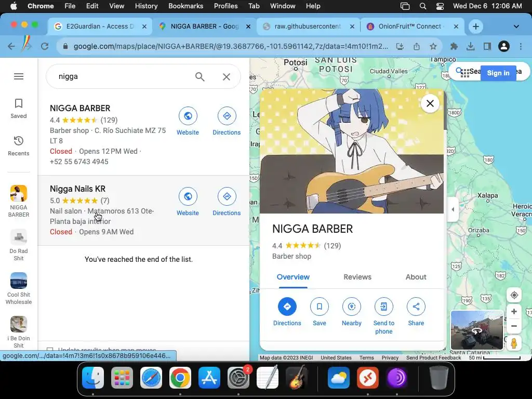The width and height of the screenshot is (532, 399).
Task: Click the Chrome profile avatar icon
Action: pos(504,46)
